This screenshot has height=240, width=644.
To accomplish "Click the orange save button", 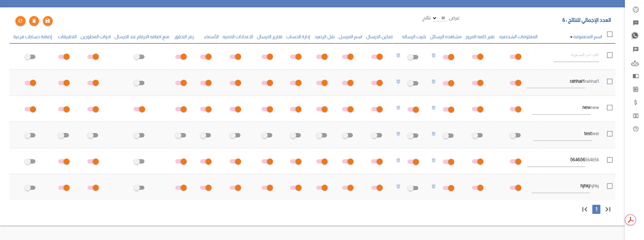I will [47, 21].
